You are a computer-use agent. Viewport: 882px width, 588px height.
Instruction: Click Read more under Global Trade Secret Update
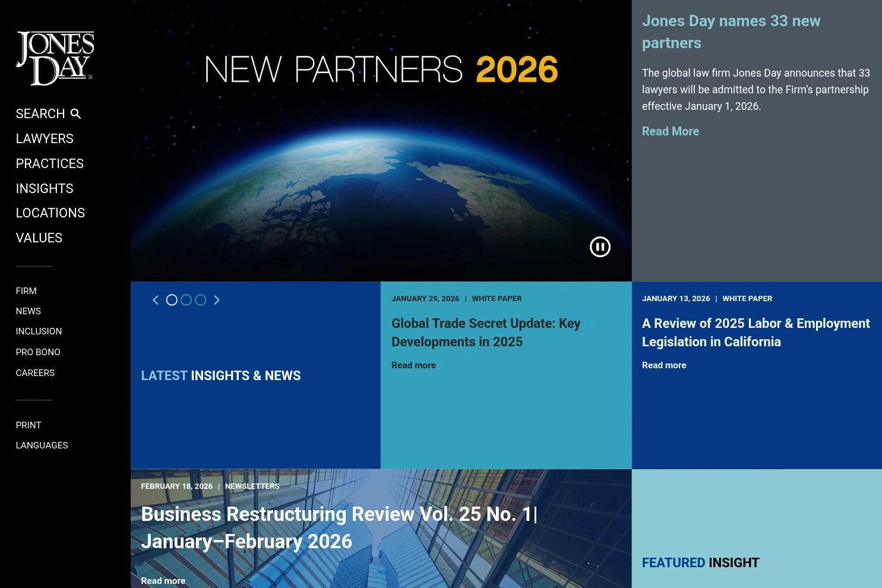pyautogui.click(x=413, y=365)
